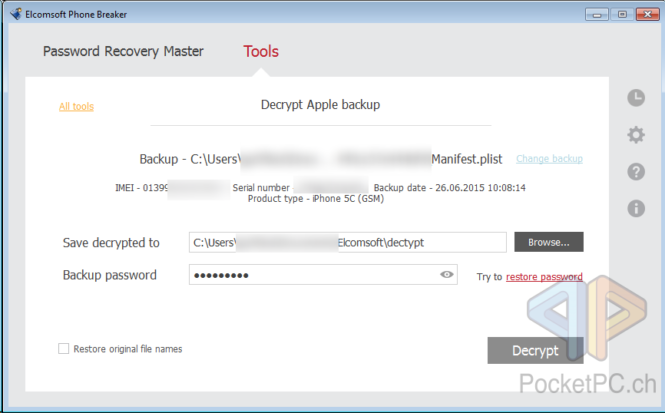Click the Change backup link
The height and width of the screenshot is (413, 665).
(549, 159)
